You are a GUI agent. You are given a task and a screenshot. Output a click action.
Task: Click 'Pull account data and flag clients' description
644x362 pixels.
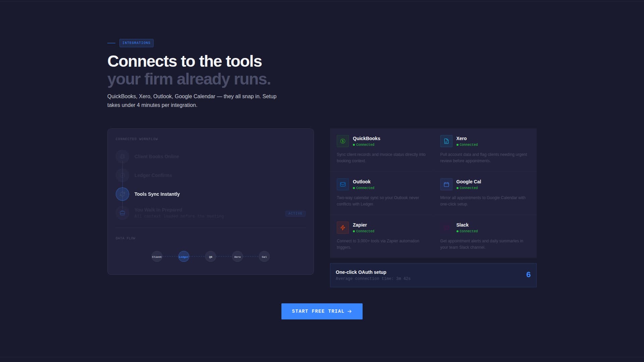point(483,158)
